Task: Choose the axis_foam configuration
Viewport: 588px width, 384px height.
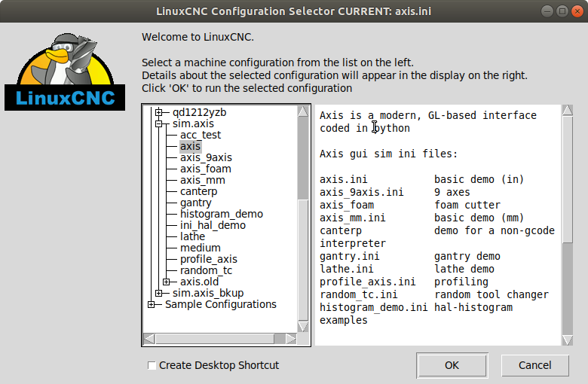Action: [206, 169]
